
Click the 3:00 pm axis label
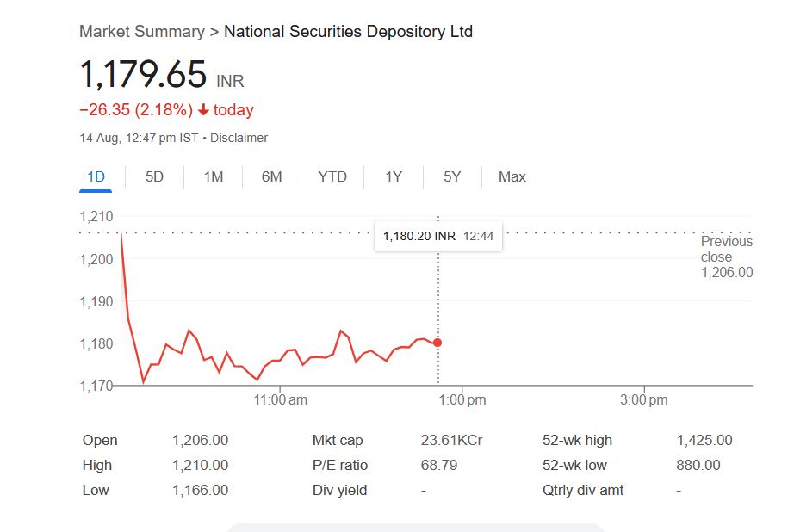[x=644, y=399]
